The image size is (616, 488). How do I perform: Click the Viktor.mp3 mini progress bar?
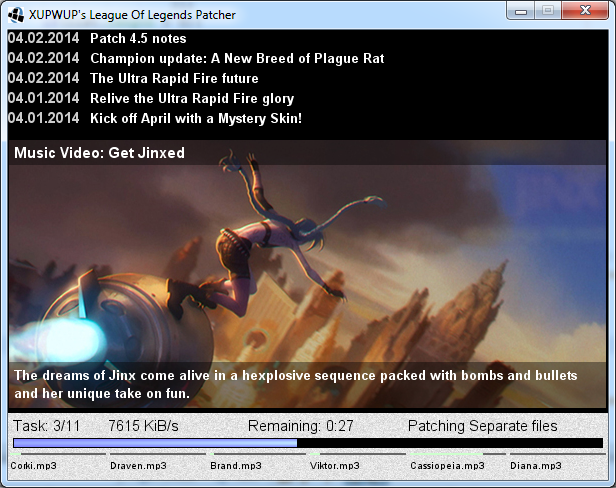pyautogui.click(x=358, y=454)
